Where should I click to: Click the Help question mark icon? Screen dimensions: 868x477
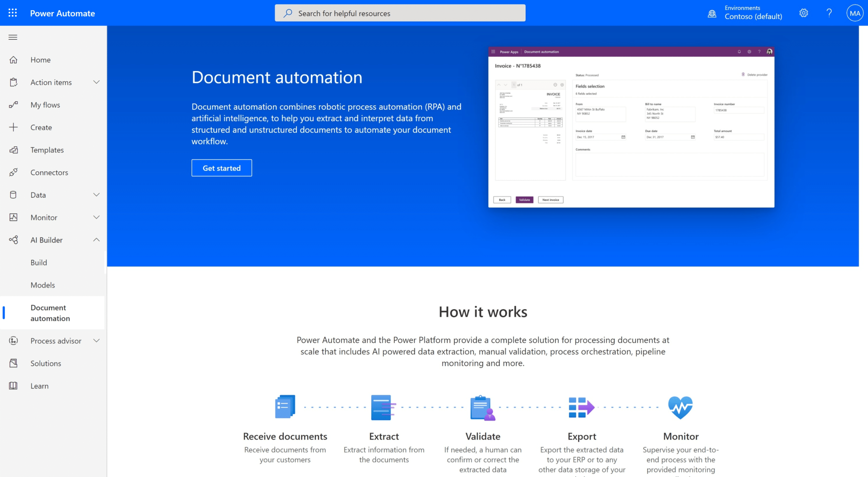(829, 13)
